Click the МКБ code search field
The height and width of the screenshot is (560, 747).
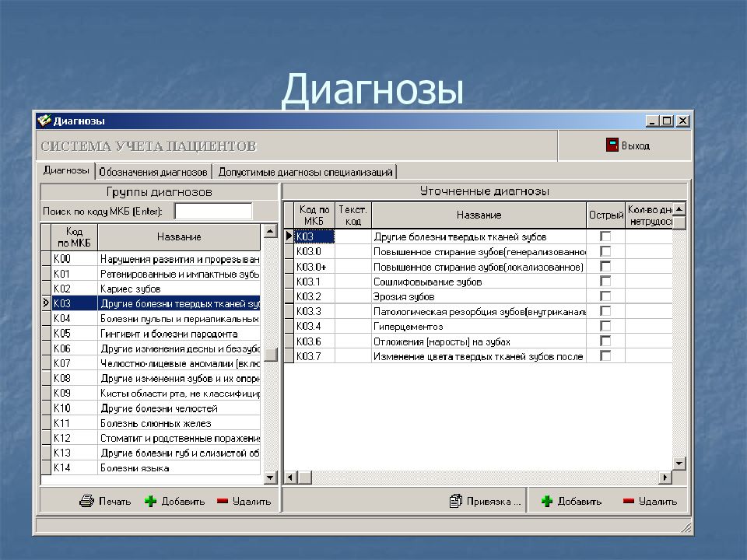click(x=213, y=211)
